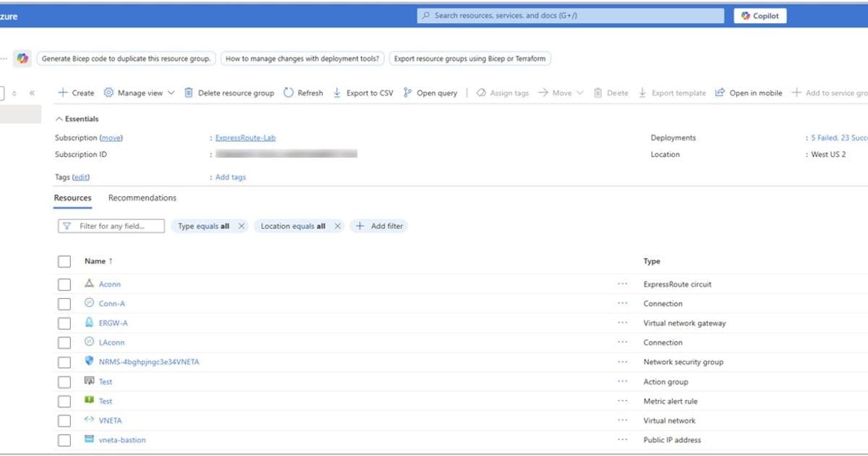Click the Filter for any field input box
The width and height of the screenshot is (868, 456).
coord(112,225)
